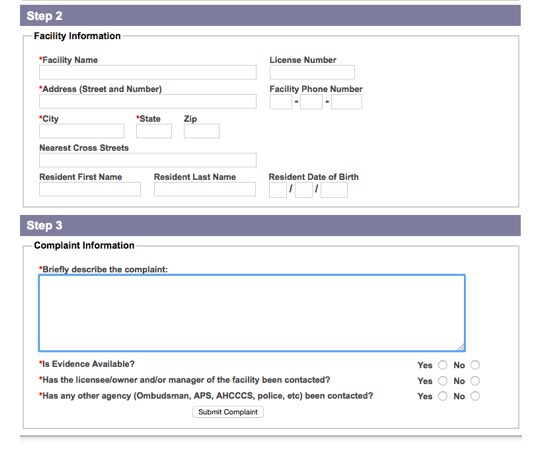Click the complaint text area resize handle
550x451 pixels.
click(461, 347)
